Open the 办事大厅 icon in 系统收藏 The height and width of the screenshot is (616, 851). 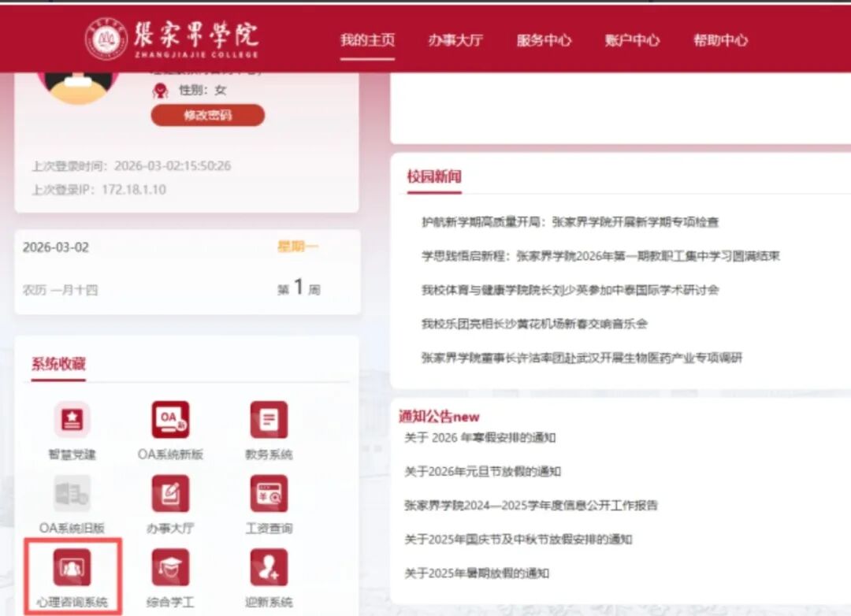coord(169,495)
